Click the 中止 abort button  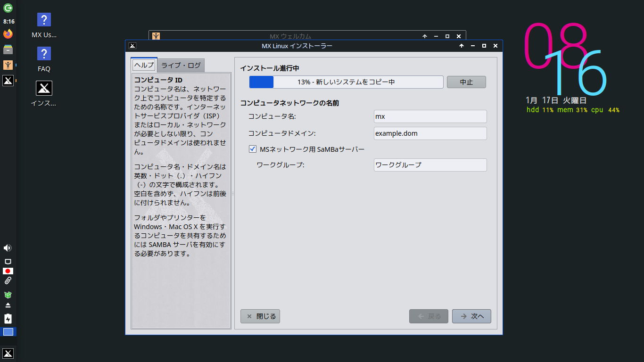466,82
